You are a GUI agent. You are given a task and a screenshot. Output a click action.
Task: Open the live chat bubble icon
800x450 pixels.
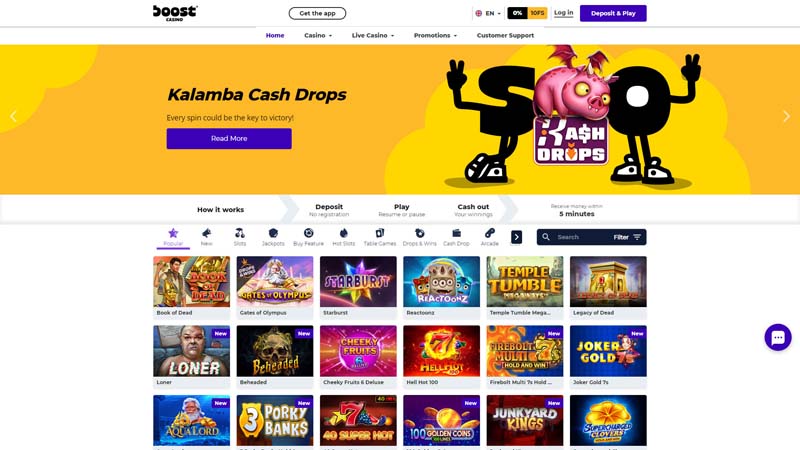[x=778, y=337]
